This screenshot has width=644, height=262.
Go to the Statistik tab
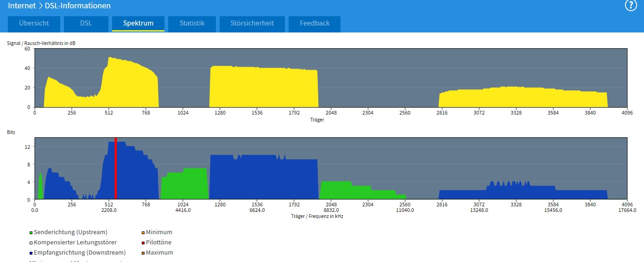[192, 23]
